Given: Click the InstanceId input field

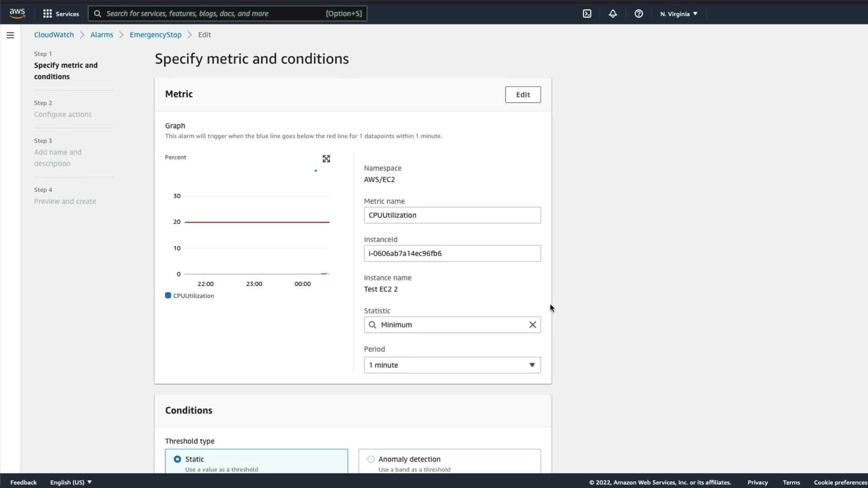Looking at the screenshot, I should 452,253.
